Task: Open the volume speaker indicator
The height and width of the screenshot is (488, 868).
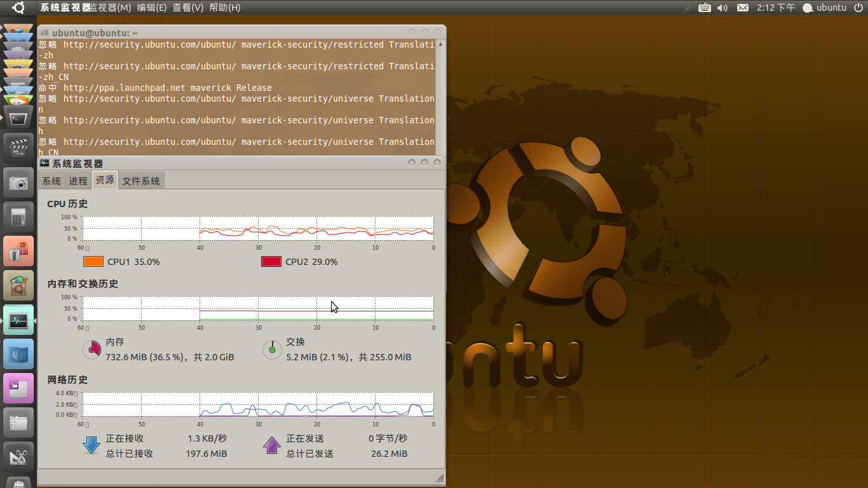Action: click(722, 8)
